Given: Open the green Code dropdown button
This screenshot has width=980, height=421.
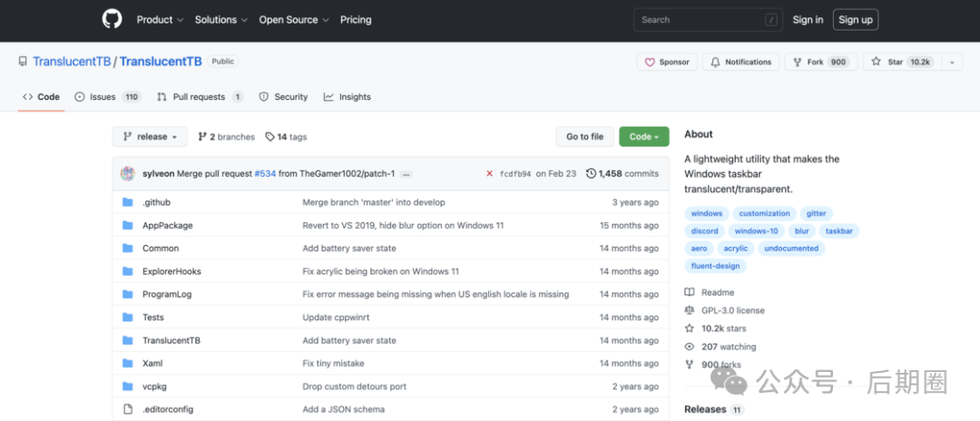Looking at the screenshot, I should (643, 137).
